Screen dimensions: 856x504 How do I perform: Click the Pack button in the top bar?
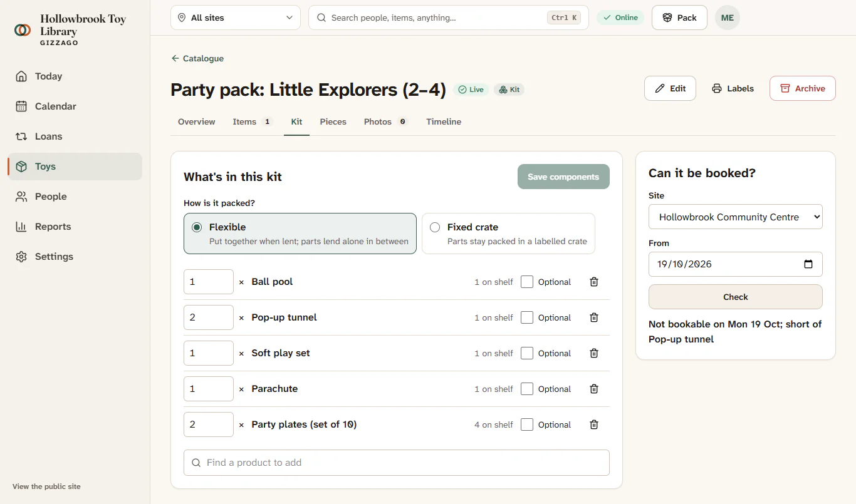pyautogui.click(x=680, y=18)
